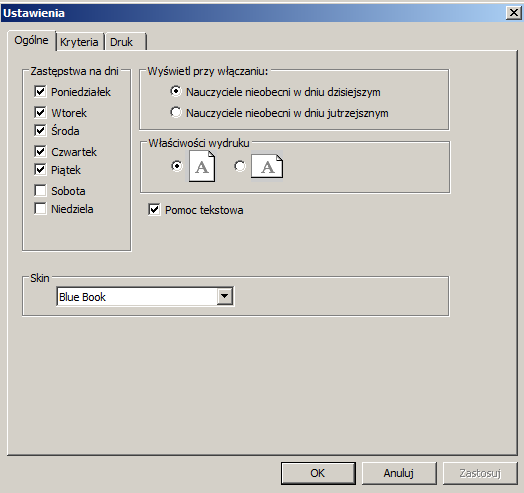Cancel changes with Anuluj button

pyautogui.click(x=399, y=473)
